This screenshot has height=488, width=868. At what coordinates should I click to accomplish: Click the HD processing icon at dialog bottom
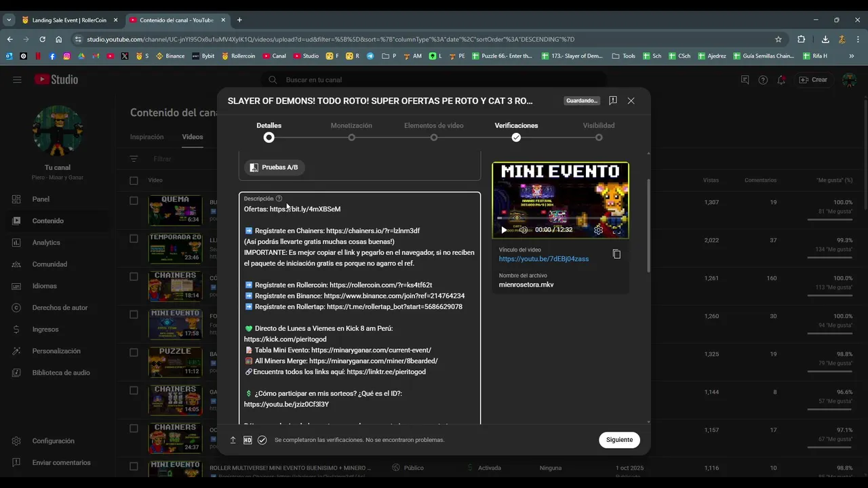coord(248,440)
